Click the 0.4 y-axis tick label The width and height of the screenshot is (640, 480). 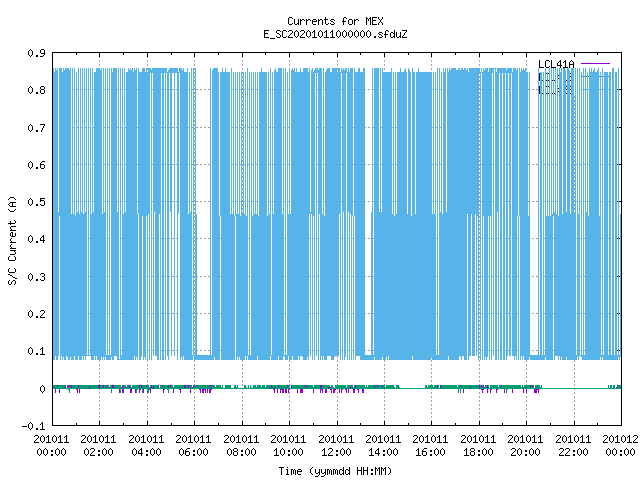36,239
